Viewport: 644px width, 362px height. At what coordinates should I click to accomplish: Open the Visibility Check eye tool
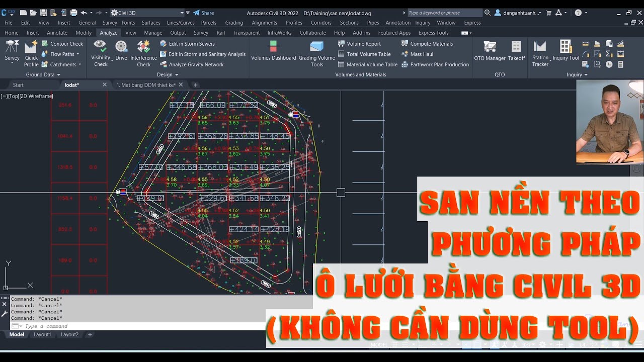pos(101,53)
